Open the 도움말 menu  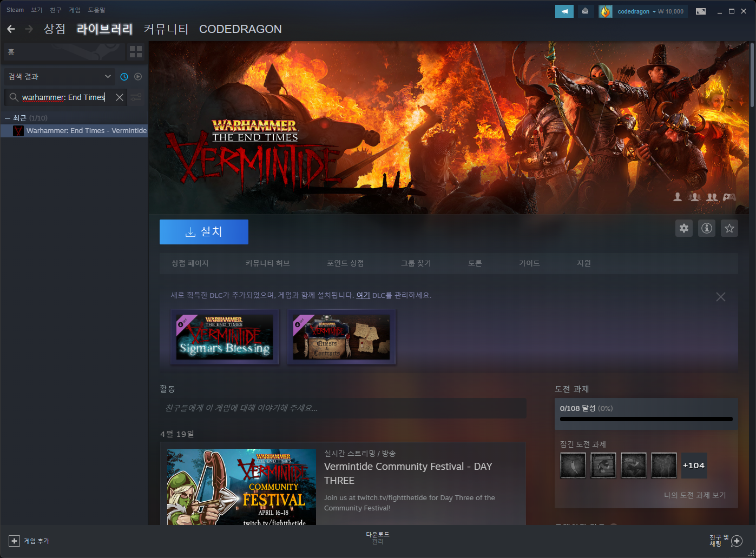click(x=97, y=10)
